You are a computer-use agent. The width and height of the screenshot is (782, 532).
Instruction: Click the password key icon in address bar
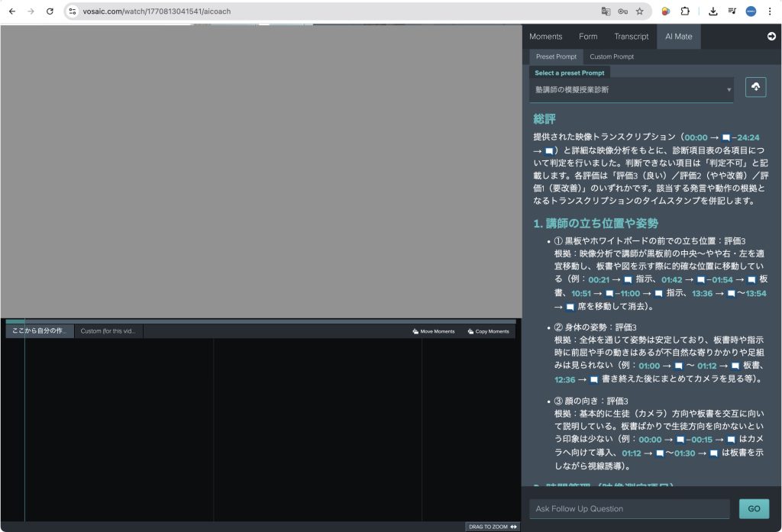[x=623, y=11]
